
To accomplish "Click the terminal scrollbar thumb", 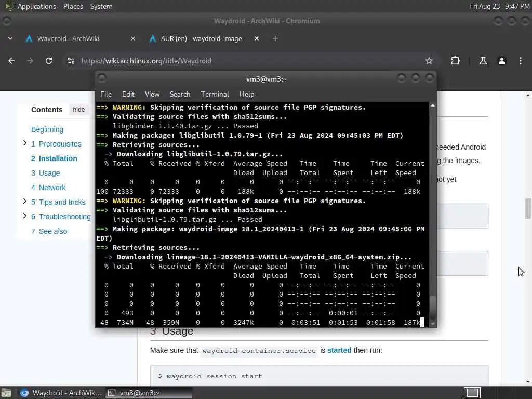I will point(433,307).
